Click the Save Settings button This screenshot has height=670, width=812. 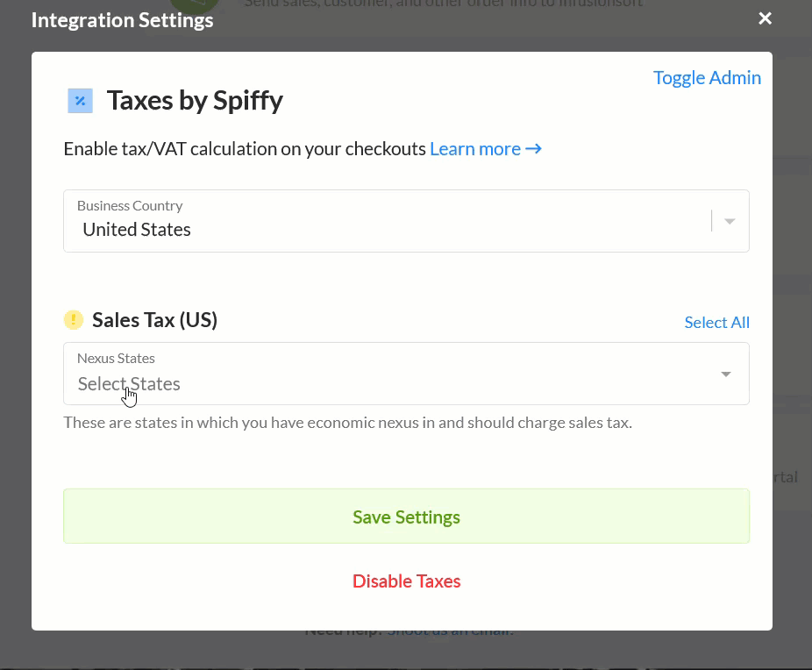pyautogui.click(x=407, y=517)
